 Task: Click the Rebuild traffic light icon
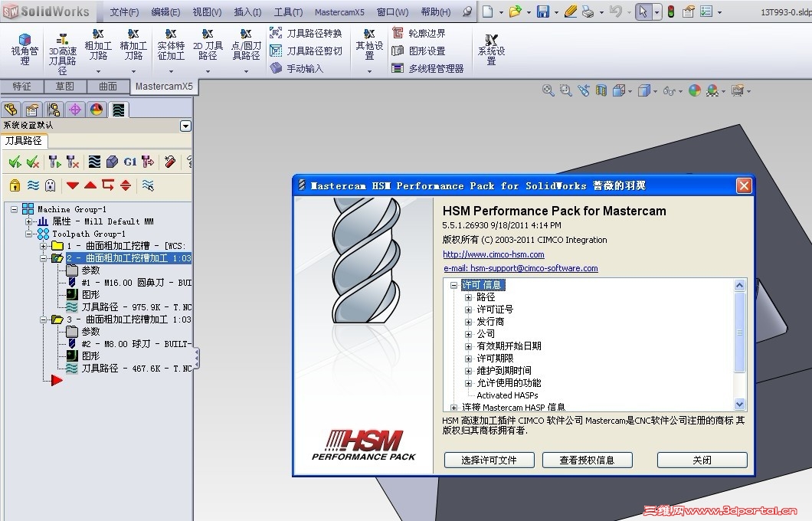670,11
